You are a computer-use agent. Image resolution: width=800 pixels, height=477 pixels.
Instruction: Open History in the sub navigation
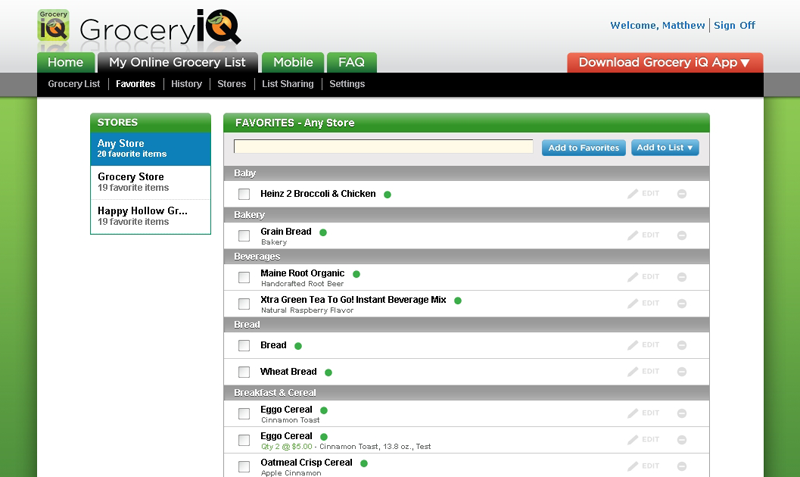click(186, 84)
